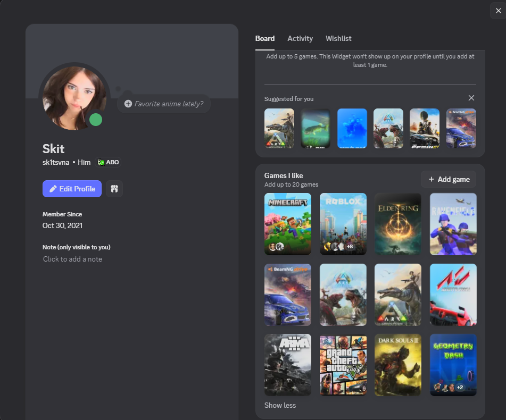Open the Wishlist tab
506x420 pixels.
coord(338,39)
